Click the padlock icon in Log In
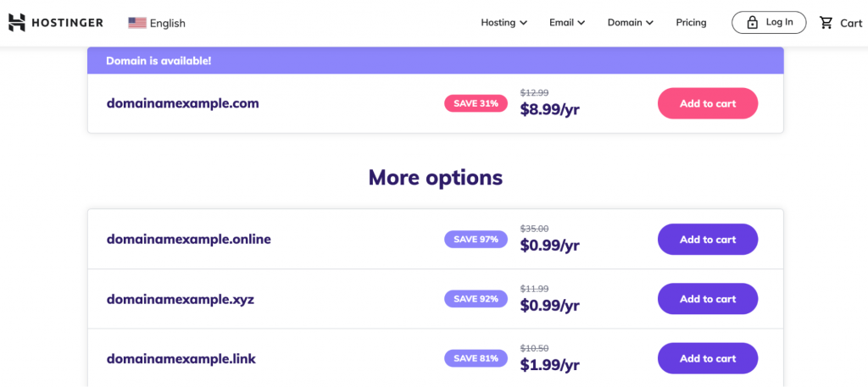This screenshot has width=868, height=387. 752,23
